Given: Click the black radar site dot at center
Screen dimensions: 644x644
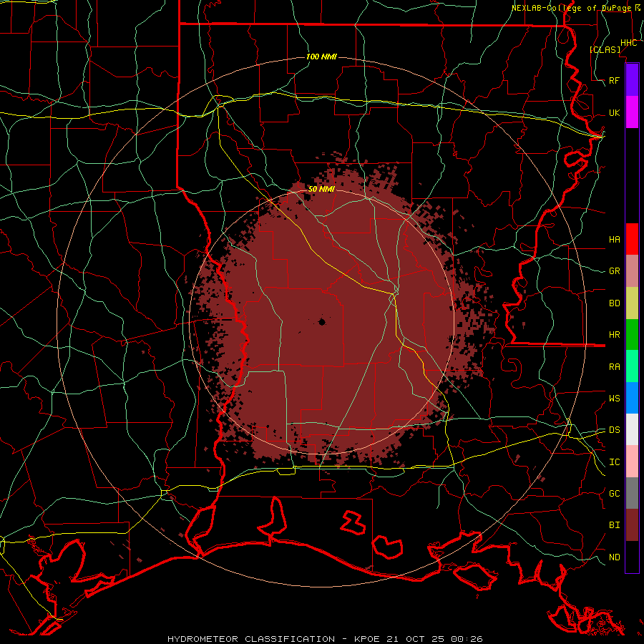Looking at the screenshot, I should (321, 322).
